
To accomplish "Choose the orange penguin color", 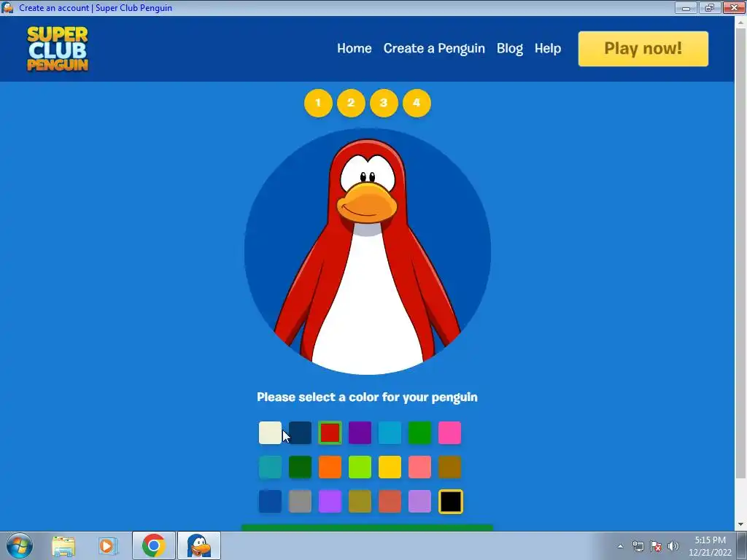I will (x=330, y=467).
